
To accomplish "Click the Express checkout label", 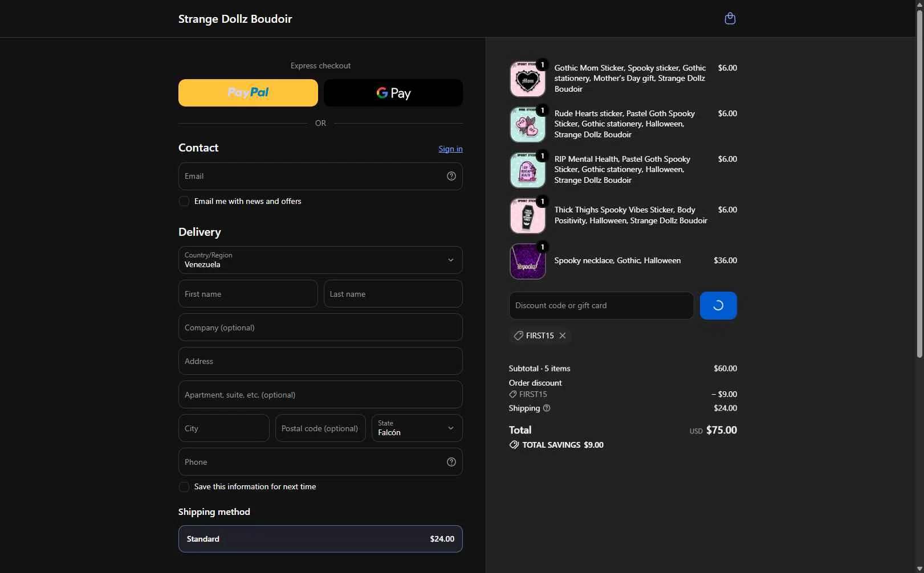I will click(320, 66).
